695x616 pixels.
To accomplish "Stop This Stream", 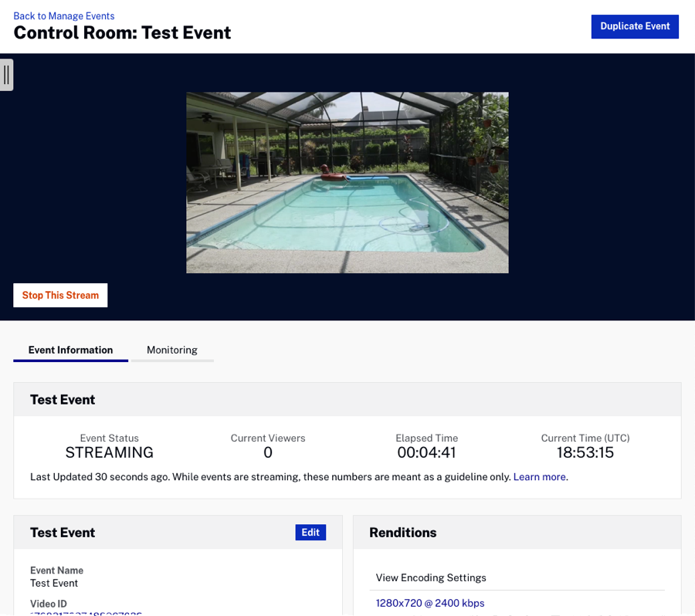I will (60, 295).
